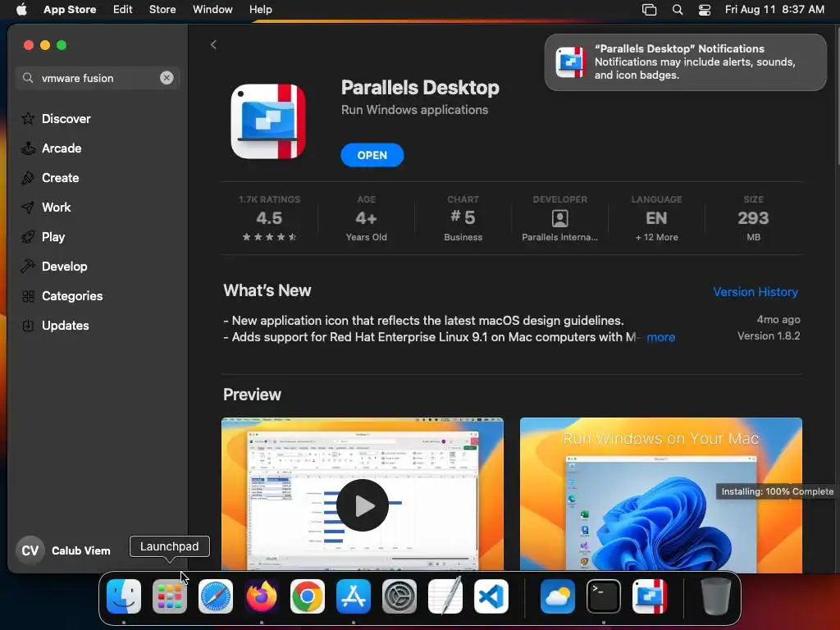Click the large Parallels Desktop app icon

[268, 121]
